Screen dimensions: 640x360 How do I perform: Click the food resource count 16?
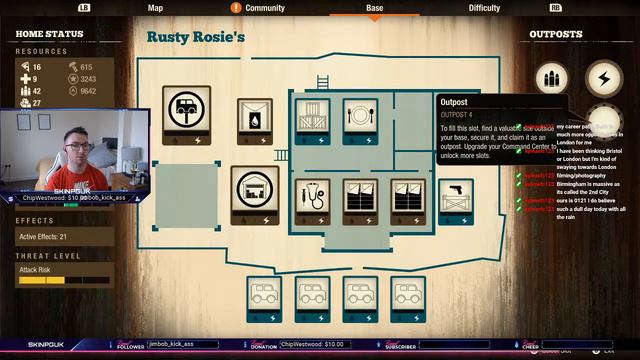(x=31, y=67)
